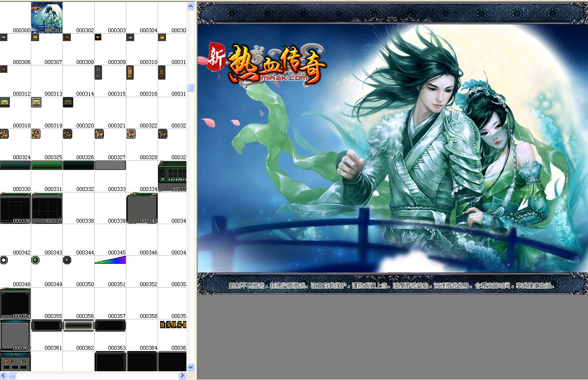
Task: Click the dark envelope sprite in cell 000320
Action: tap(68, 102)
